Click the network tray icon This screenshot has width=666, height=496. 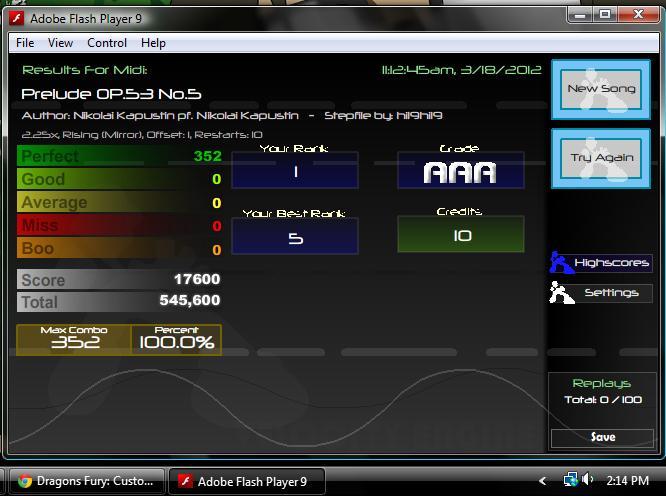(x=571, y=480)
